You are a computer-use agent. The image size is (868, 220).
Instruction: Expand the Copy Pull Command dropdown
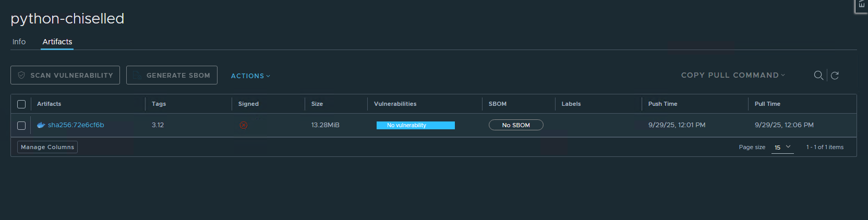pos(732,75)
